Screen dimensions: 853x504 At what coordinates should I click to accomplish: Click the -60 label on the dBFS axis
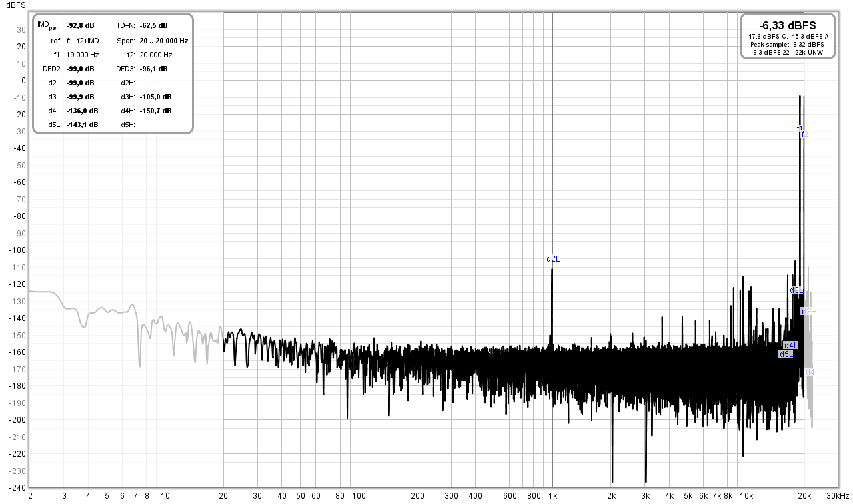(x=20, y=182)
